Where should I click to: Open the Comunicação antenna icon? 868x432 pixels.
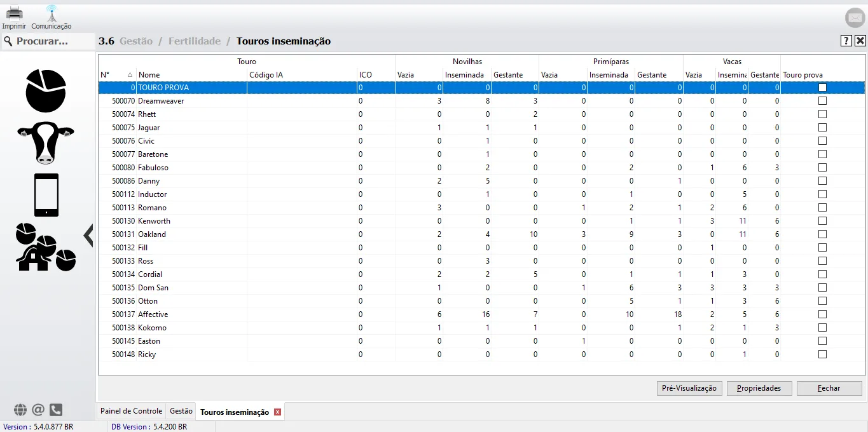51,13
